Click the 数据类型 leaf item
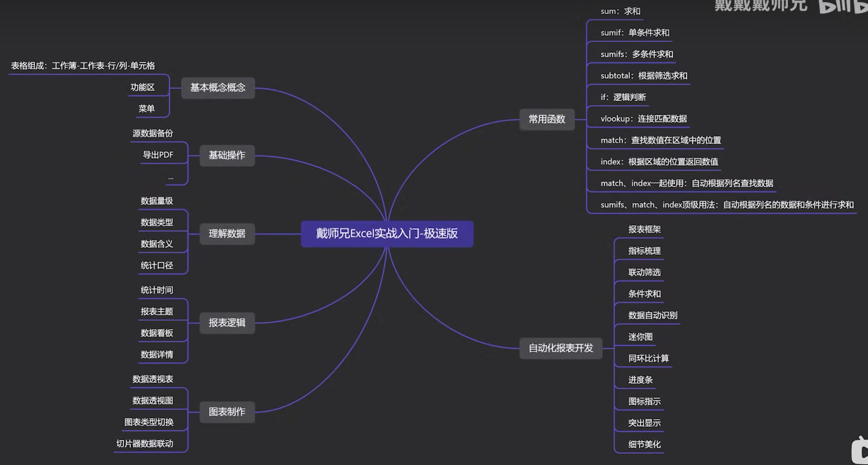 click(157, 223)
